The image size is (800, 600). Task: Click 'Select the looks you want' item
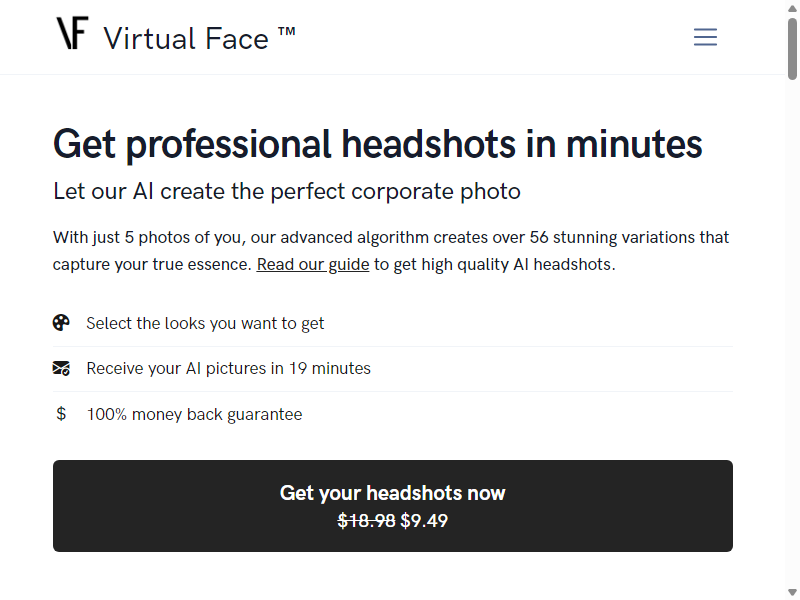point(393,323)
